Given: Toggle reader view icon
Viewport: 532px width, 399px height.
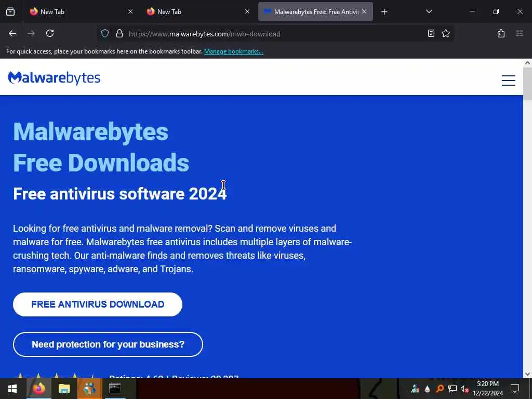Looking at the screenshot, I should tap(431, 33).
